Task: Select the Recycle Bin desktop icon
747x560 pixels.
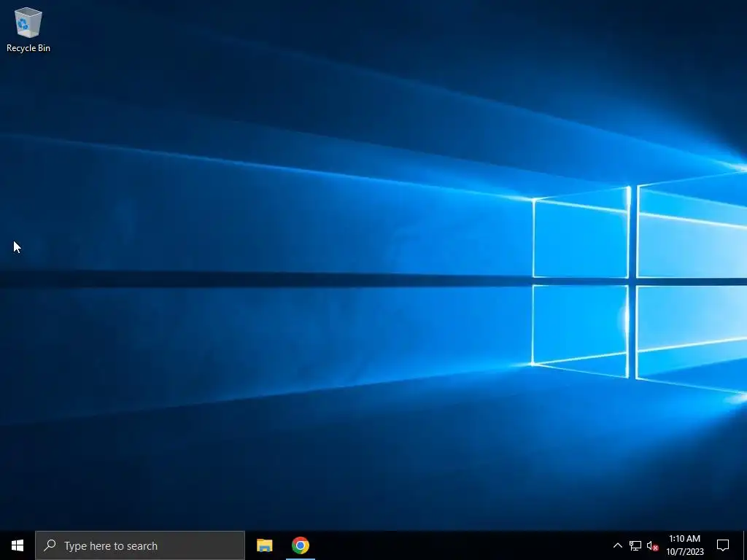Action: 28,29
